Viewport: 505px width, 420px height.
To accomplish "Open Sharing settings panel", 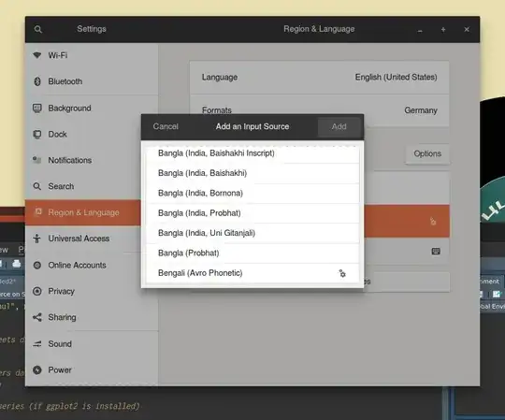I will pyautogui.click(x=92, y=317).
